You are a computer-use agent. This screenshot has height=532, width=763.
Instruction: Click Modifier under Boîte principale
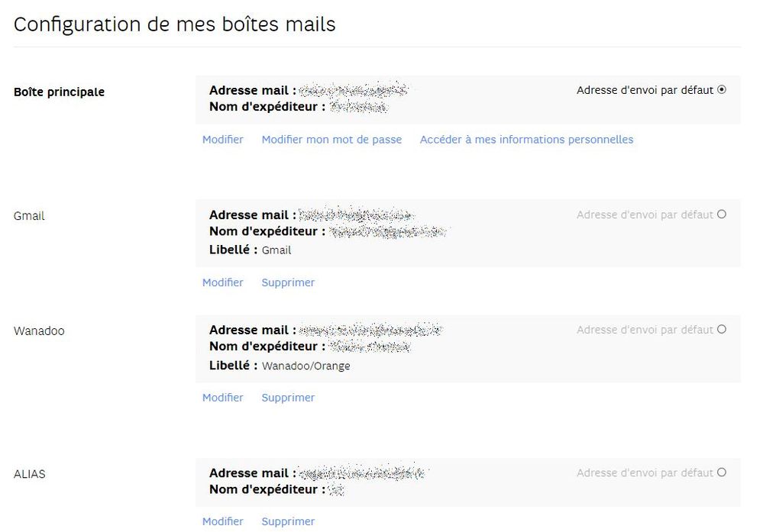223,140
